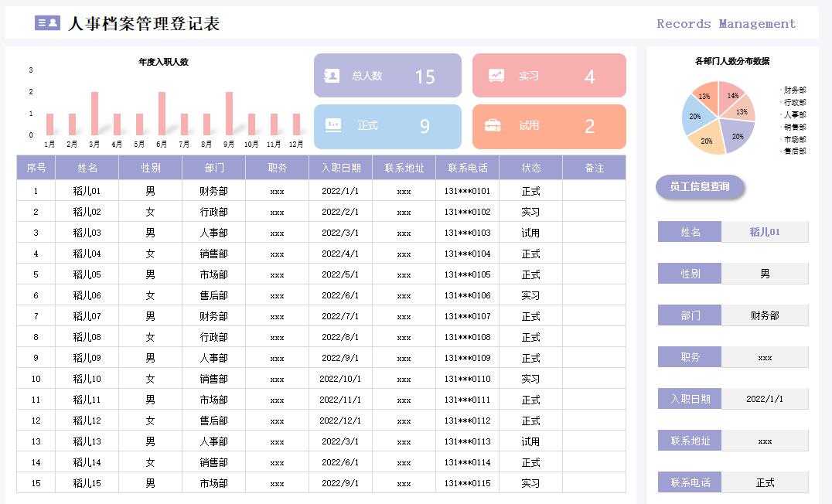Click the chart monitor icon in 实习 card
The image size is (832, 504).
pos(496,76)
